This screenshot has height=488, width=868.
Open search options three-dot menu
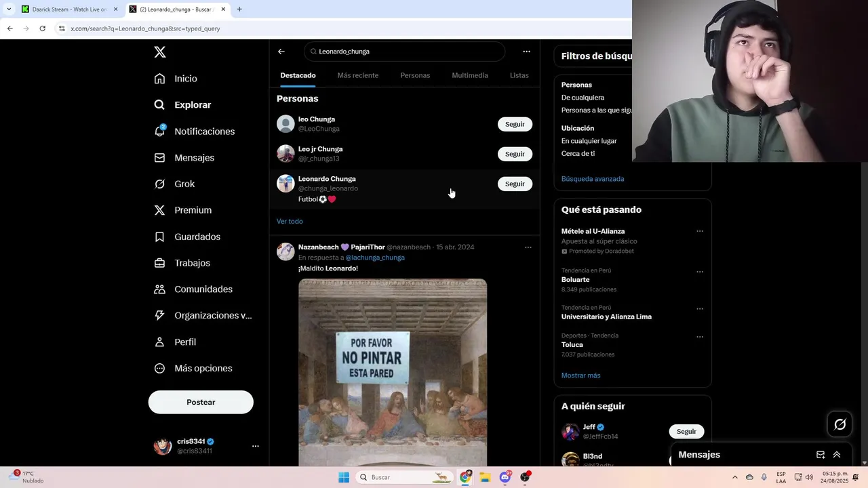pos(526,52)
